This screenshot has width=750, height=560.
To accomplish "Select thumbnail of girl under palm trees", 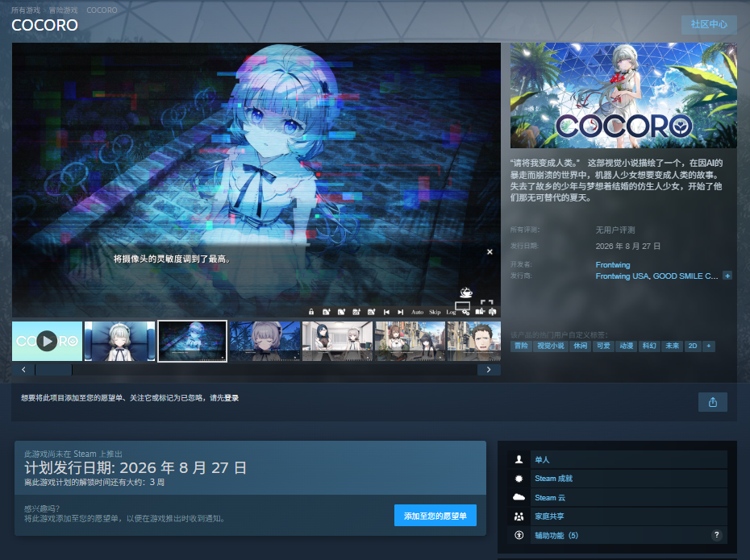I will pos(265,341).
